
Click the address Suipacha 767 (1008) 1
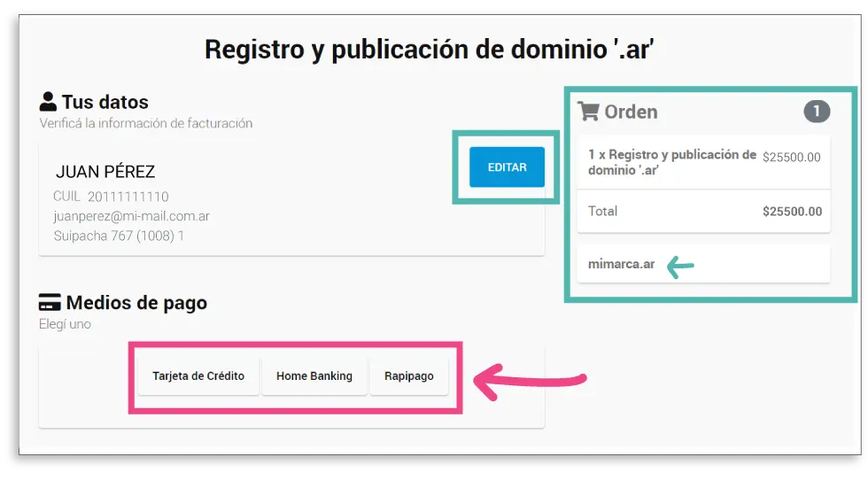(x=119, y=236)
